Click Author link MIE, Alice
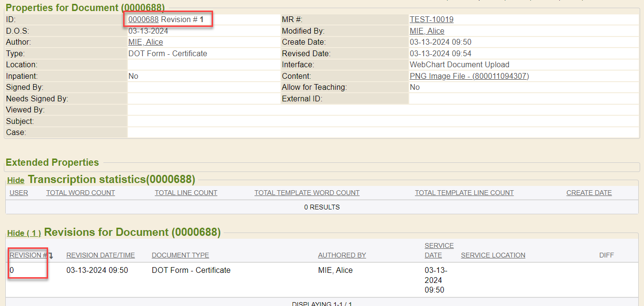This screenshot has width=644, height=306. click(145, 42)
